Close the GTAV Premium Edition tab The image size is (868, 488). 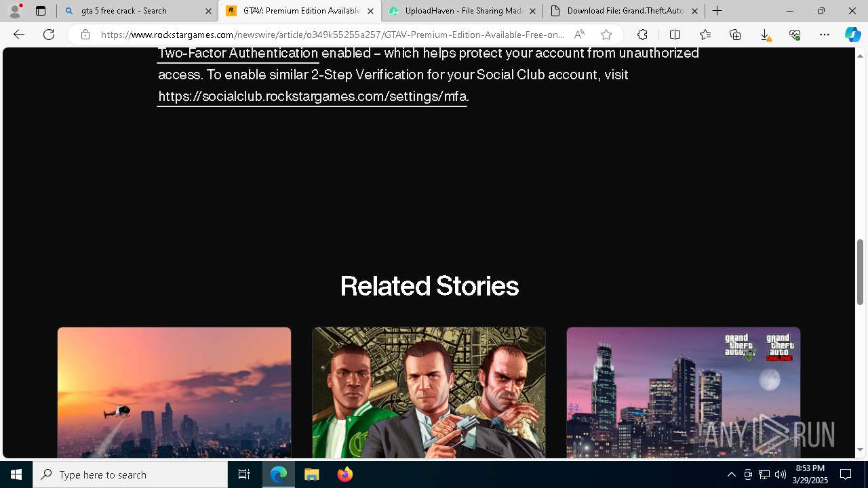pyautogui.click(x=370, y=11)
